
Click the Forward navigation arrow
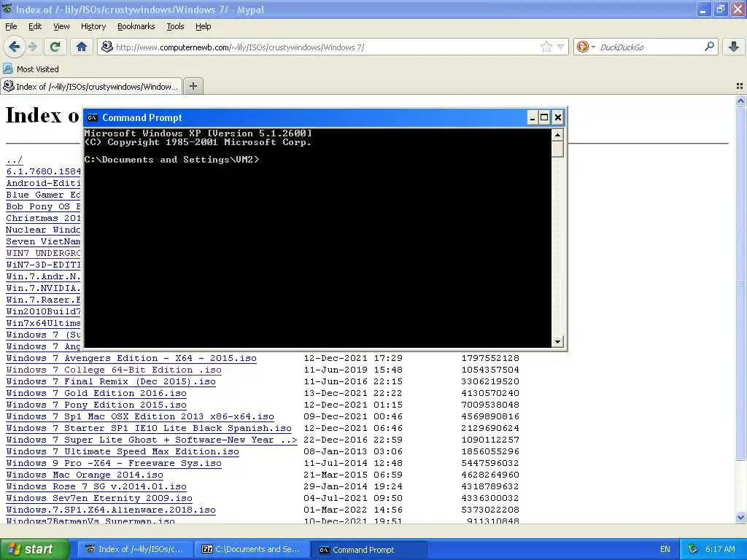click(x=32, y=47)
